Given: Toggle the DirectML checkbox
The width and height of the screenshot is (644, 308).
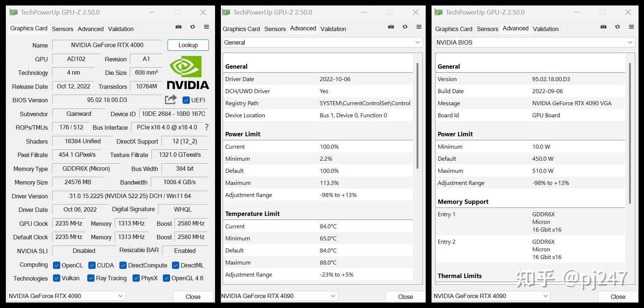Looking at the screenshot, I should (x=176, y=265).
